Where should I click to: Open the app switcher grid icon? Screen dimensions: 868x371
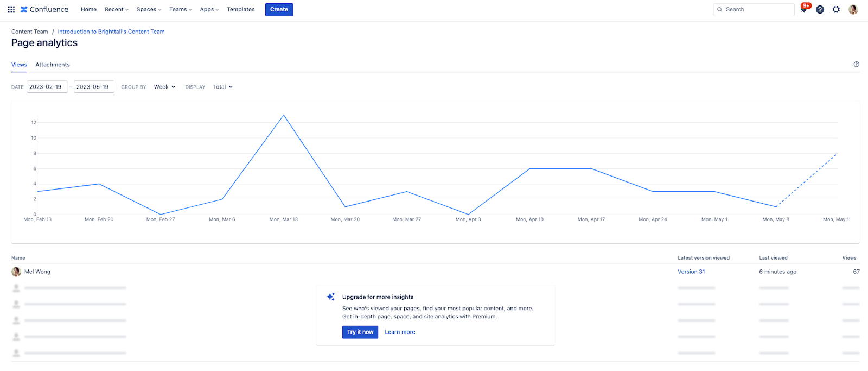coord(11,9)
